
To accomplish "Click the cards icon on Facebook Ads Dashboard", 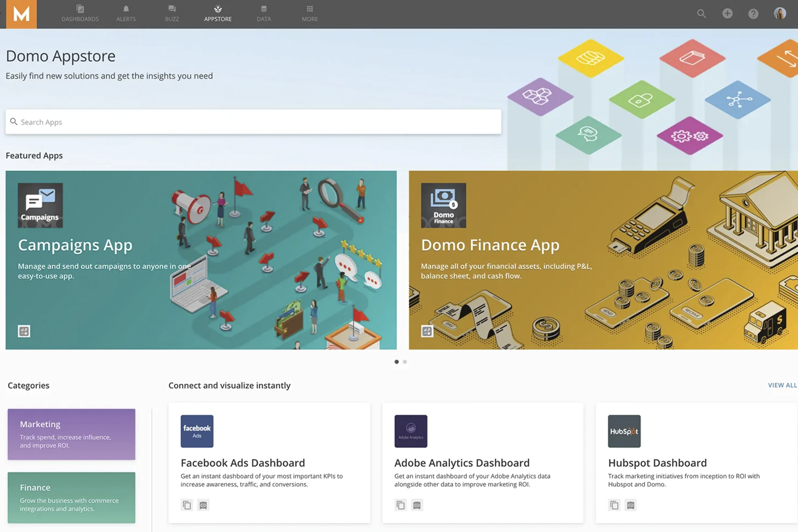I will 187,505.
